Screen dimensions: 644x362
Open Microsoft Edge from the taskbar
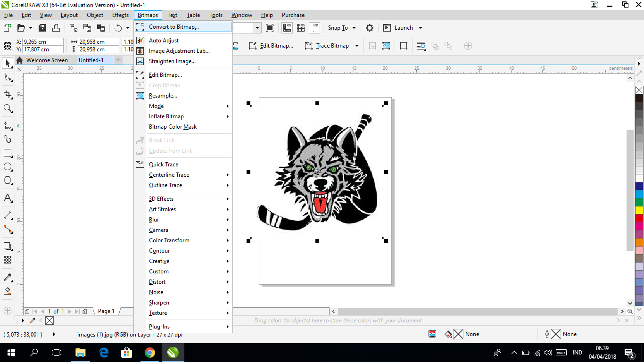[x=104, y=352]
